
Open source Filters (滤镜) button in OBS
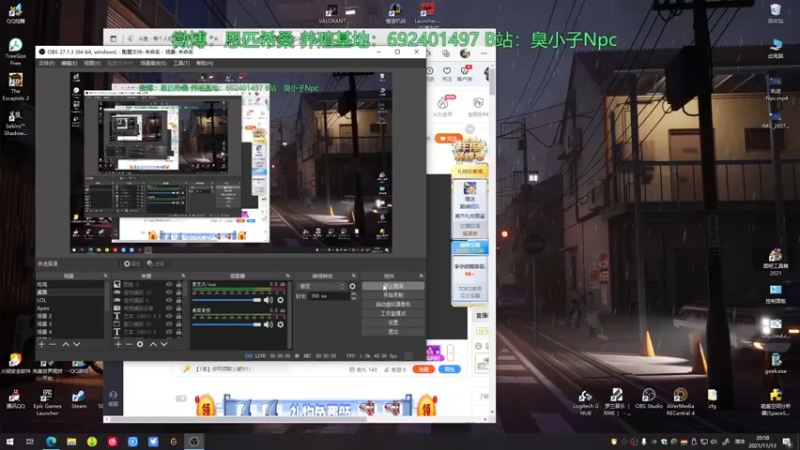click(156, 264)
